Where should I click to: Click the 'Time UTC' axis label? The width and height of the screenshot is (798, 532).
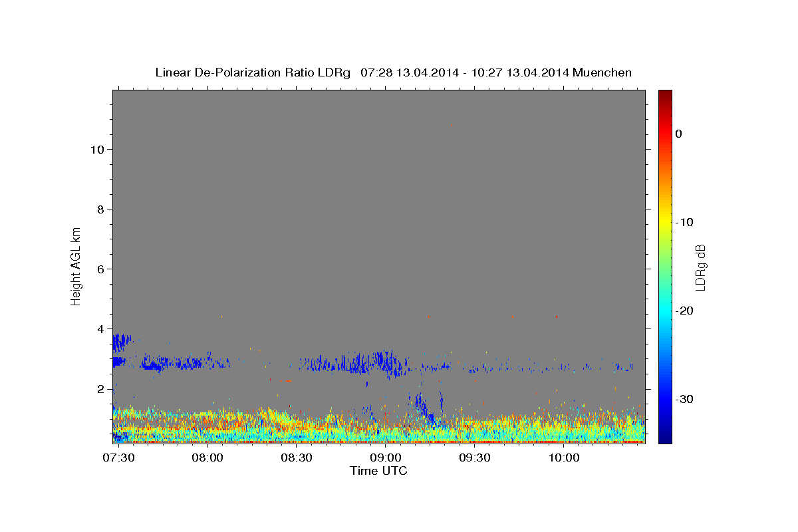(378, 471)
